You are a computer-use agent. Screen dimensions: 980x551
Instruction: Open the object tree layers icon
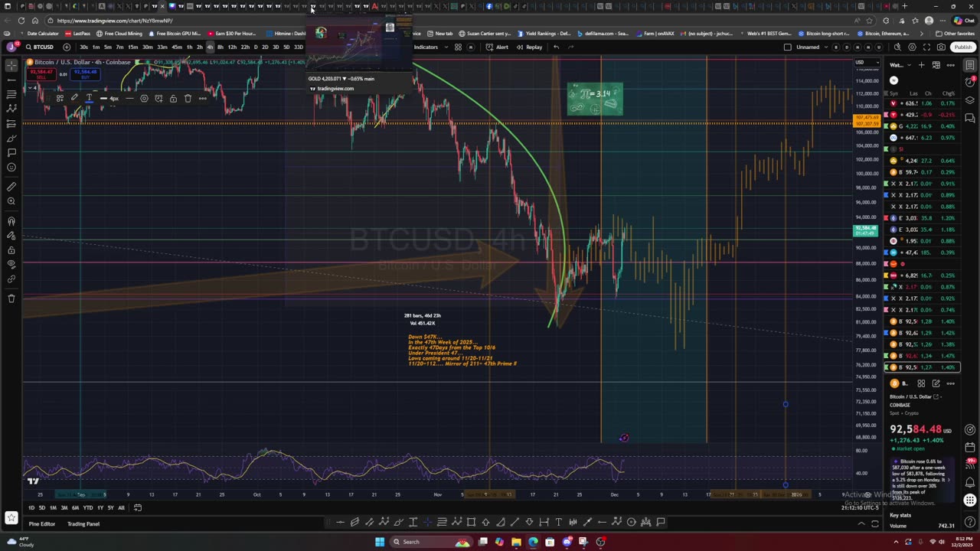pos(970,100)
